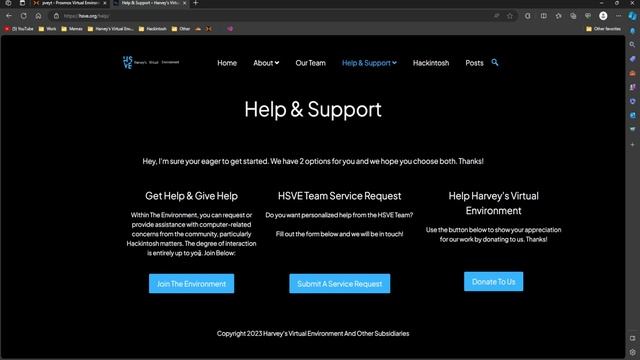Open workspaces icon in title bar
The width and height of the screenshot is (640, 360).
8,3
